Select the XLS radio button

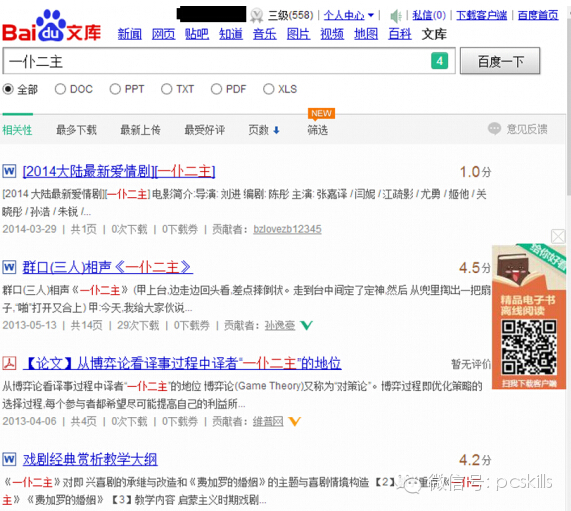268,89
